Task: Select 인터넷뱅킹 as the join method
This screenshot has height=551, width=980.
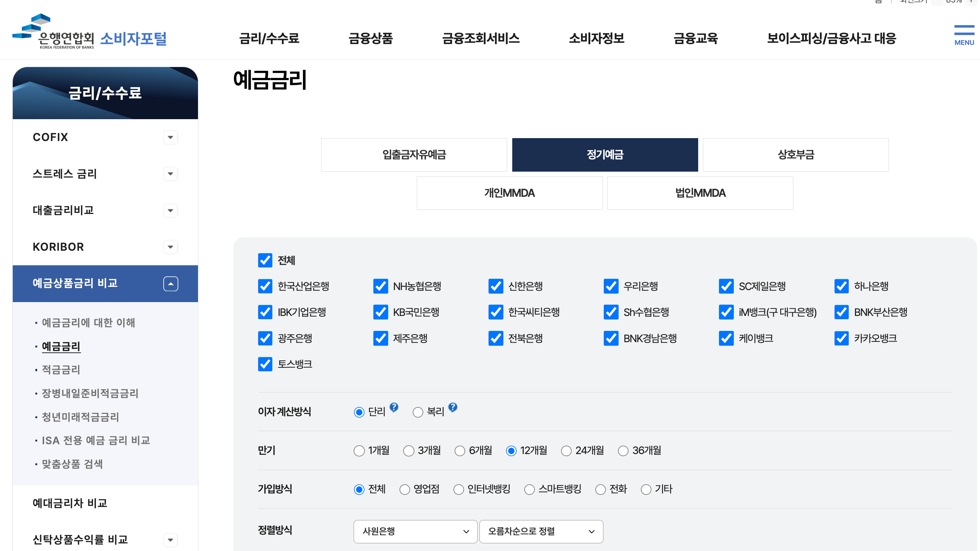Action: coord(459,489)
